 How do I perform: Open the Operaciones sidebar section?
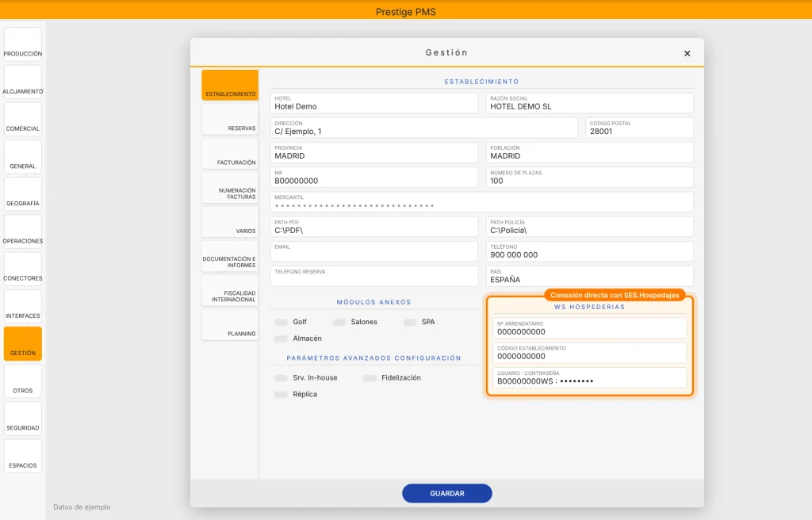(23, 231)
